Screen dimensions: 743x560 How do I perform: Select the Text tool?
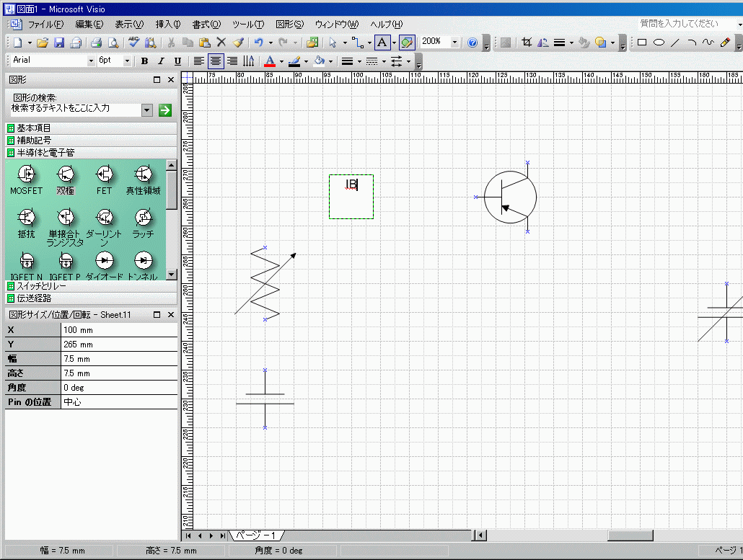[382, 43]
